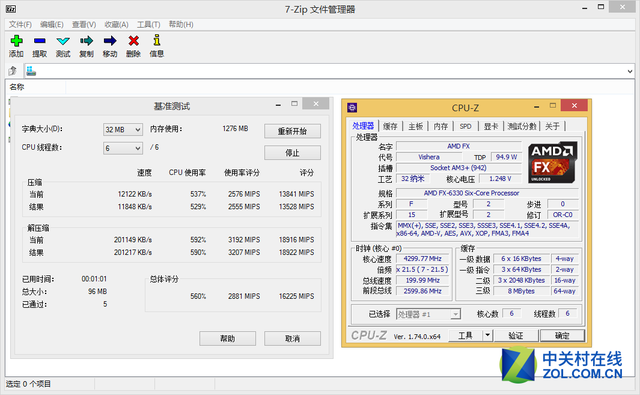640x395 pixels.
Task: Maximize the 7-Zip main window
Action: (601, 7)
